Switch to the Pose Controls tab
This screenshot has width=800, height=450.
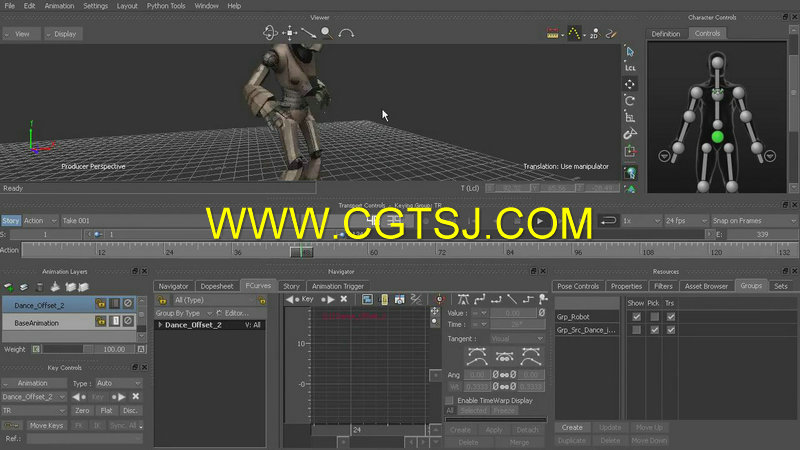pos(578,286)
